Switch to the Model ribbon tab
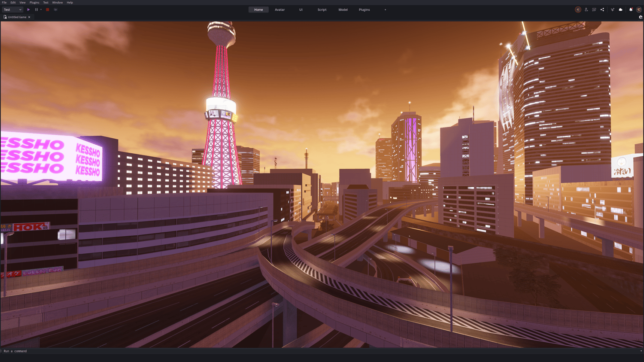The image size is (644, 362). coord(343,9)
